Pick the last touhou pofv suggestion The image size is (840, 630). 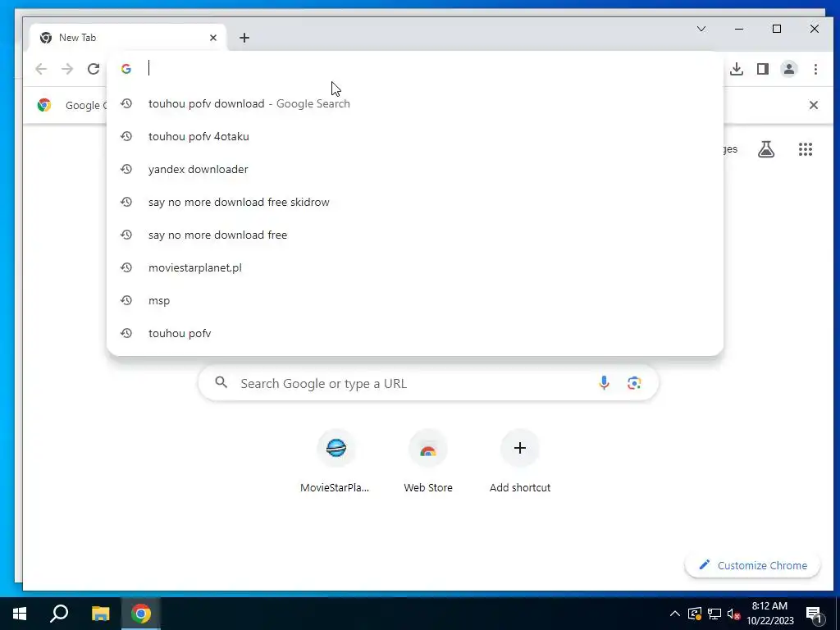[415, 333]
